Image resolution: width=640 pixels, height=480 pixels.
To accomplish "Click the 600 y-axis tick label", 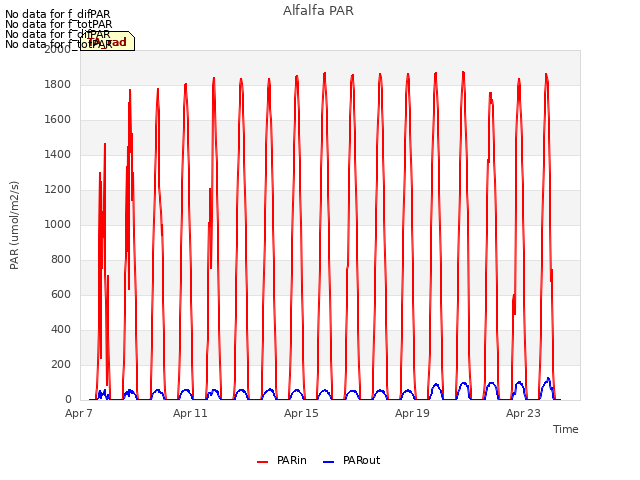I will pyautogui.click(x=61, y=294).
